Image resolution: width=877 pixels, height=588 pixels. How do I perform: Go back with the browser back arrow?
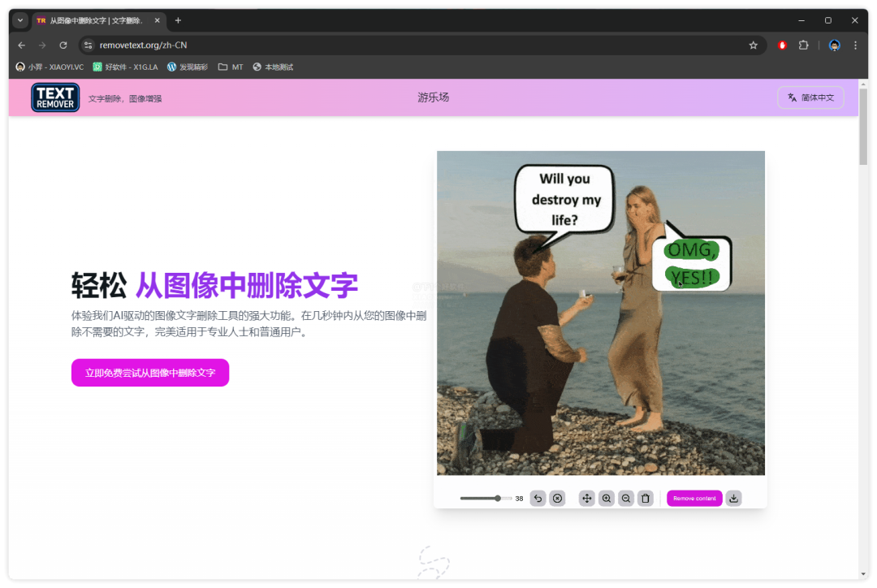click(22, 45)
